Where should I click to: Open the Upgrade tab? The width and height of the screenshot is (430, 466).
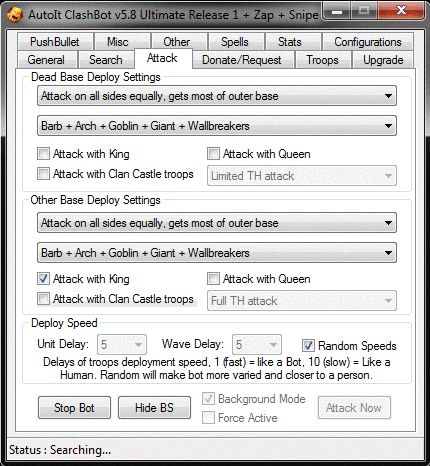pos(383,60)
